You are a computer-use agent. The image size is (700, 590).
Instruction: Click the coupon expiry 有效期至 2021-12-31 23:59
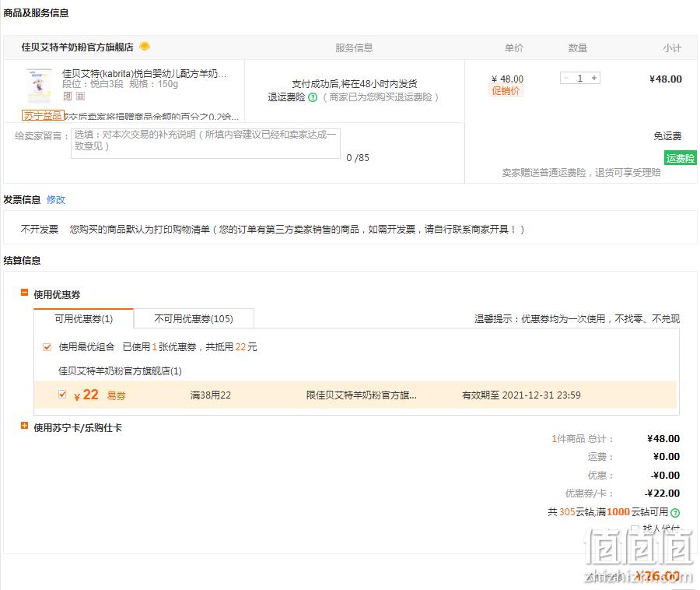[x=521, y=395]
